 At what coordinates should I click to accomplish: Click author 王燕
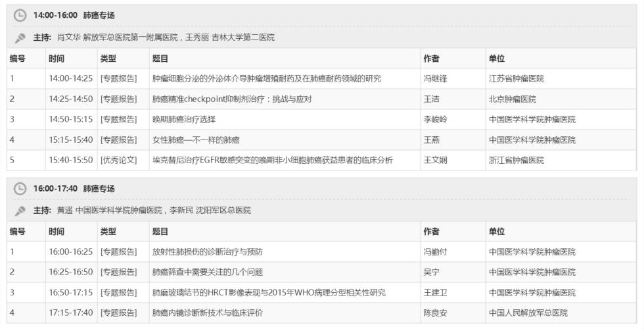(431, 140)
